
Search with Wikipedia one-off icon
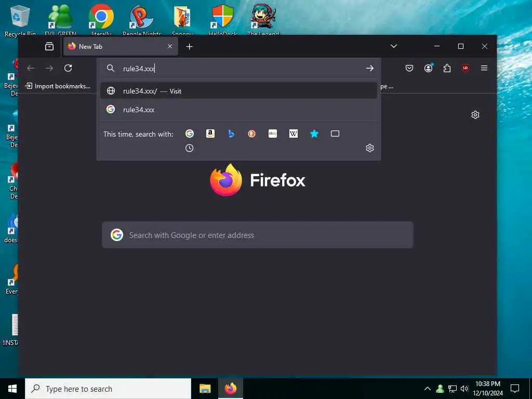294,134
